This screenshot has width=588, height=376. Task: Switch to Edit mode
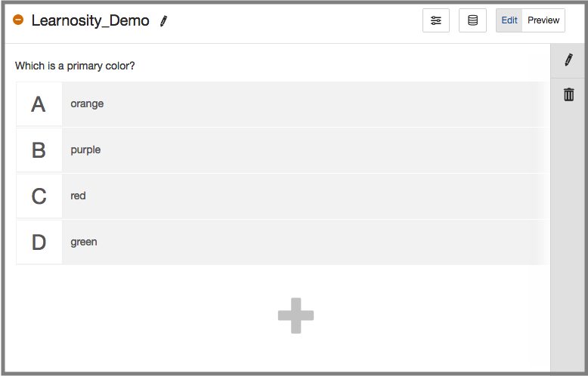point(509,20)
